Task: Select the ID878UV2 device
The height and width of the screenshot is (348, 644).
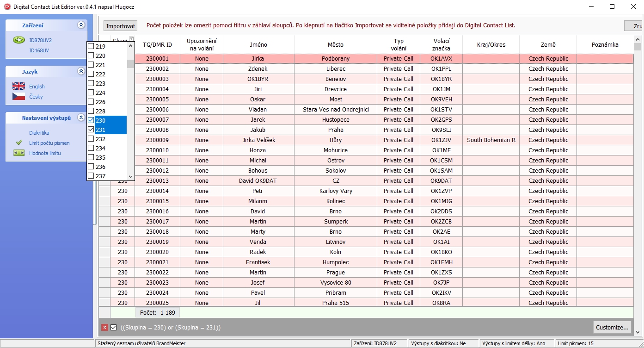Action: [40, 40]
